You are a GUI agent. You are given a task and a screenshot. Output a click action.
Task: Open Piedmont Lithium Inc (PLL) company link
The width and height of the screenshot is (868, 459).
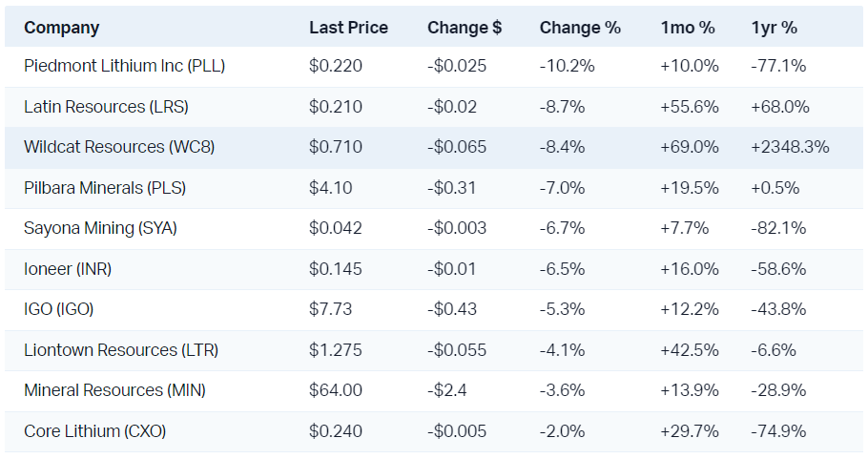(x=124, y=67)
